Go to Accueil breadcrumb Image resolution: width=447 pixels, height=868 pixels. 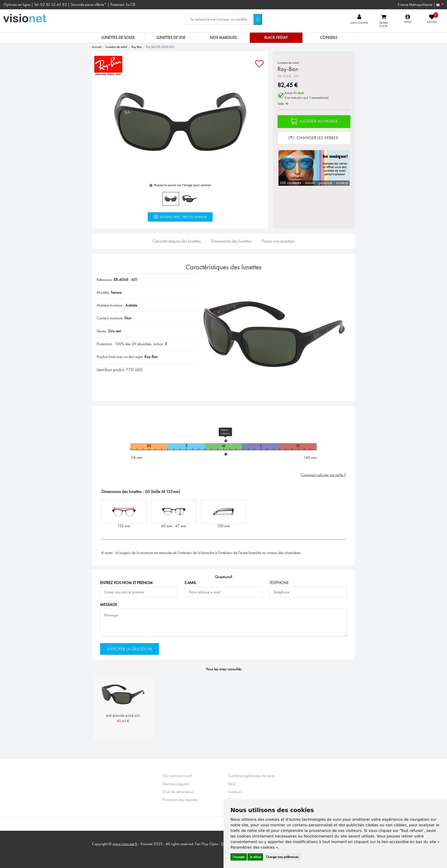(97, 47)
